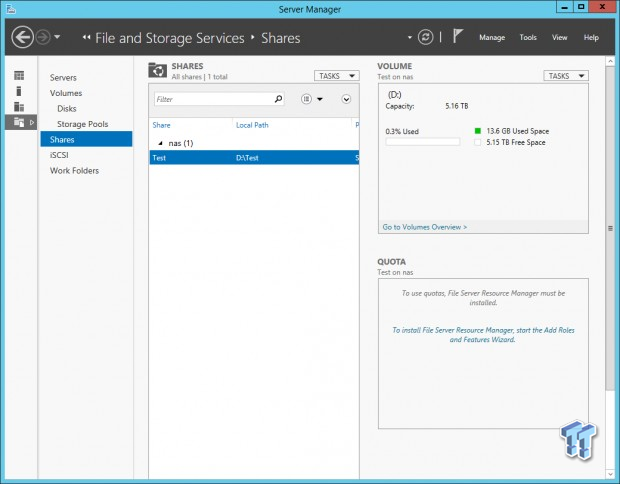Click the Server Manager title bar icon

tap(11, 9)
